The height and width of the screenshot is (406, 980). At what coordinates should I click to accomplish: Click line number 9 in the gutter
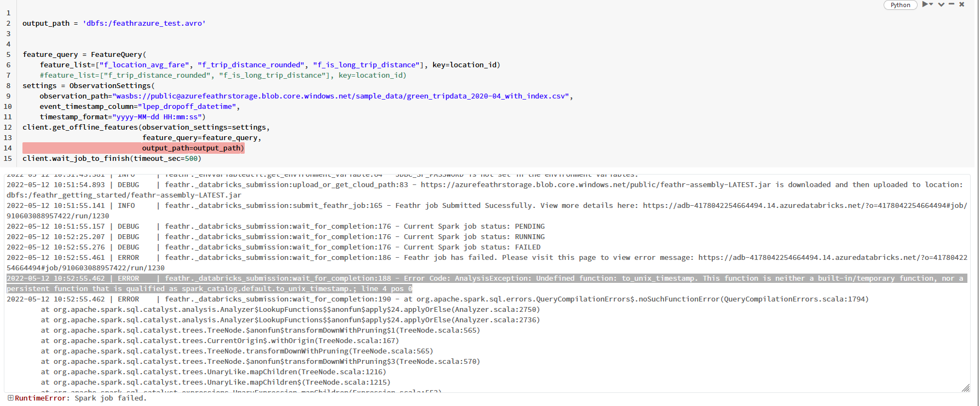pos(8,96)
